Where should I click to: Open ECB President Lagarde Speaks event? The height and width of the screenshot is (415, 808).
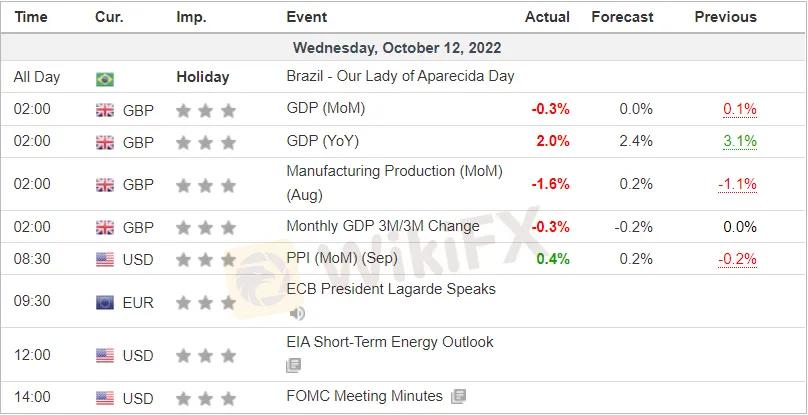click(x=390, y=289)
